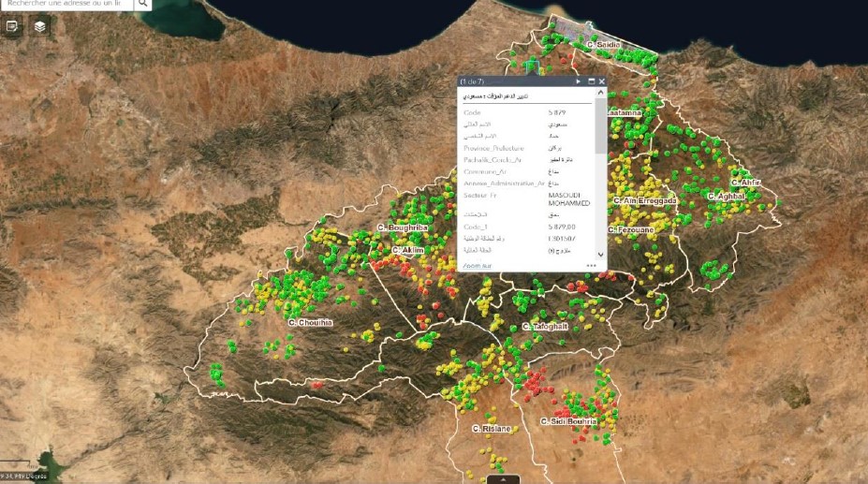Viewport: 868px width, 484px height.
Task: Close the feature info popup
Action: (x=601, y=82)
